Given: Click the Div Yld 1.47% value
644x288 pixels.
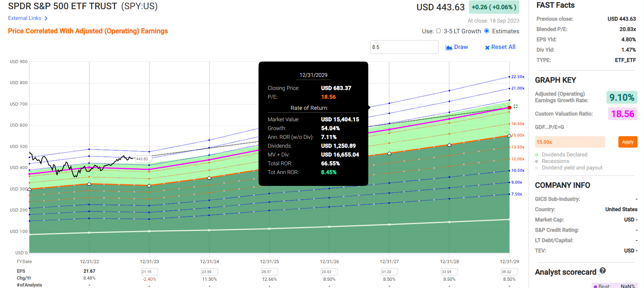Looking at the screenshot, I should pyautogui.click(x=628, y=50).
